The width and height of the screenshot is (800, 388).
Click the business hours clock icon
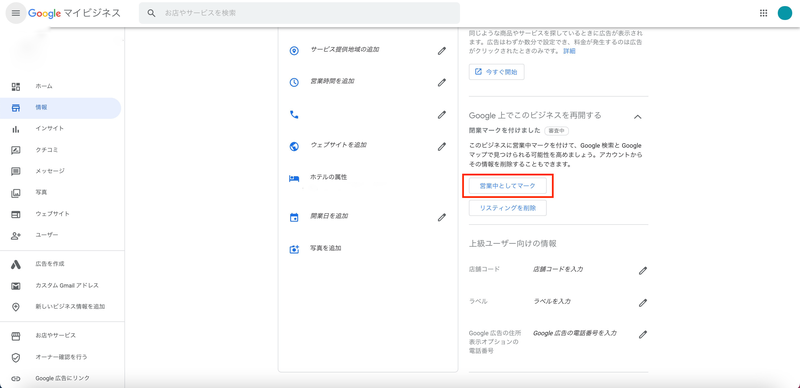click(x=294, y=82)
